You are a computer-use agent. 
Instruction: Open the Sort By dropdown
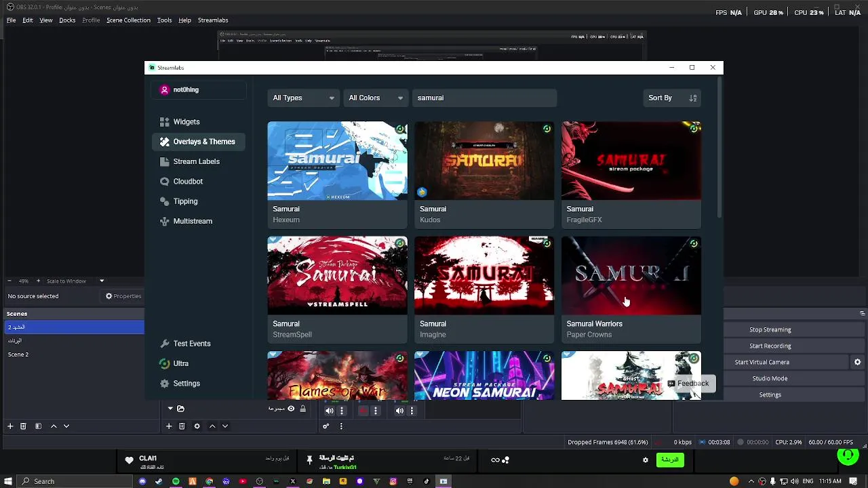tap(672, 98)
